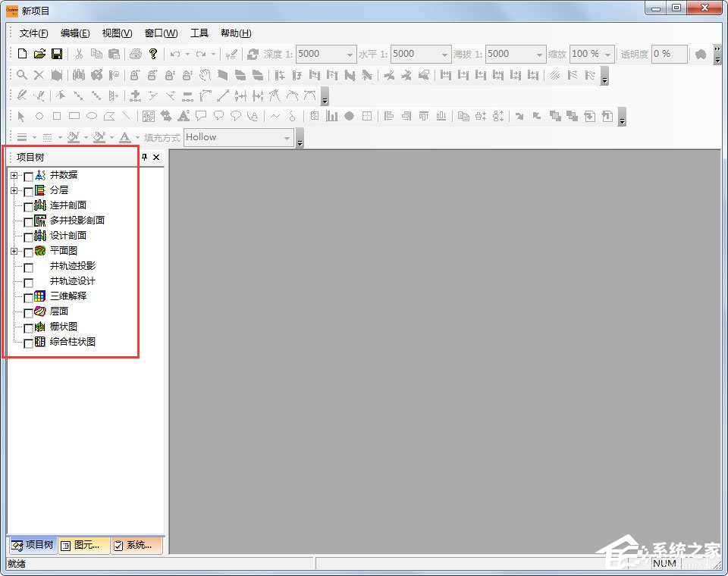
Task: Open the 海拔 1: scale dropdown
Action: click(x=539, y=55)
